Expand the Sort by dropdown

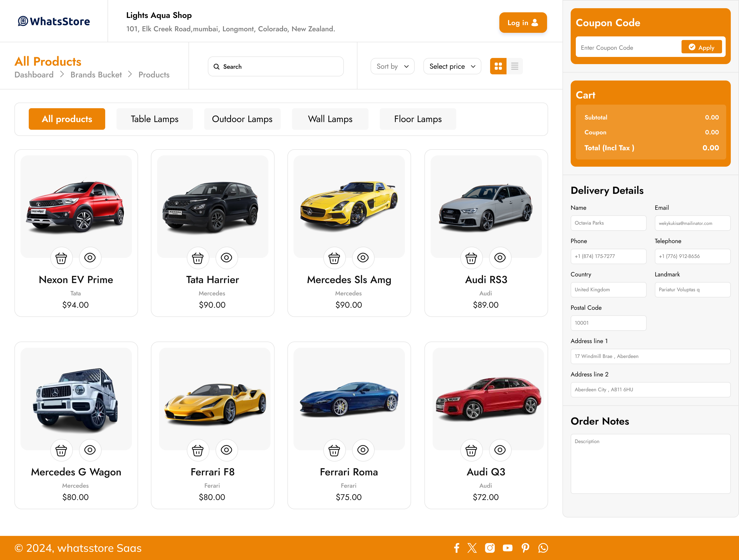(392, 66)
